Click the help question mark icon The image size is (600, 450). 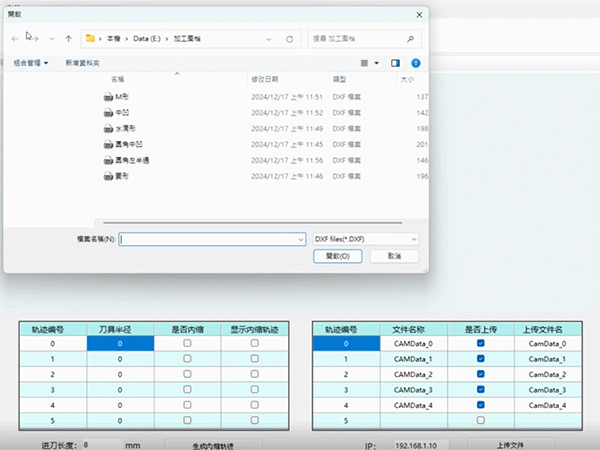(x=415, y=62)
